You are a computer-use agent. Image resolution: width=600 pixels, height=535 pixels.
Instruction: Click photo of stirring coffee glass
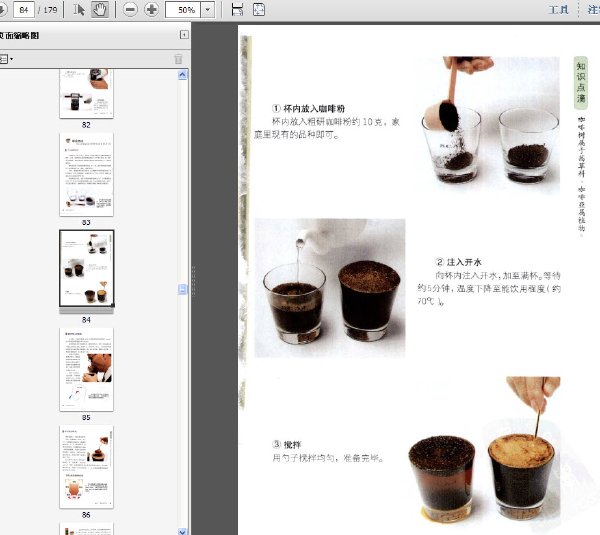(x=484, y=450)
